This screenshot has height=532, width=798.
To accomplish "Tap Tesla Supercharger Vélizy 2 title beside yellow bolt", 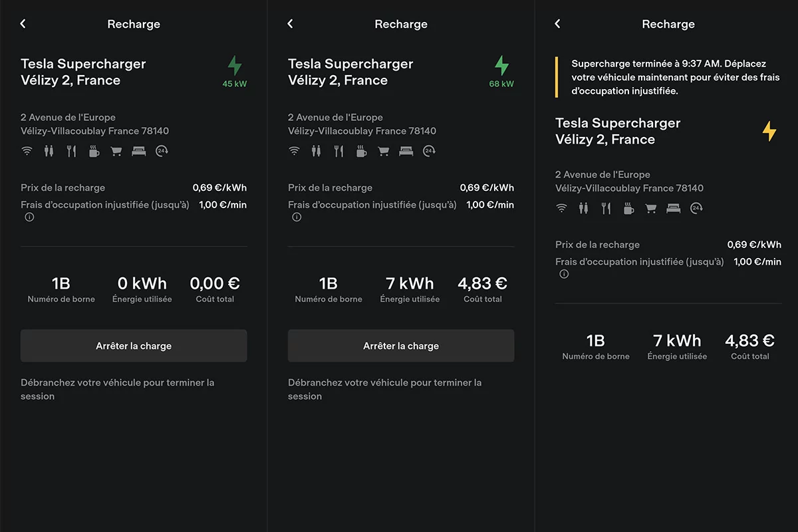I will click(618, 131).
